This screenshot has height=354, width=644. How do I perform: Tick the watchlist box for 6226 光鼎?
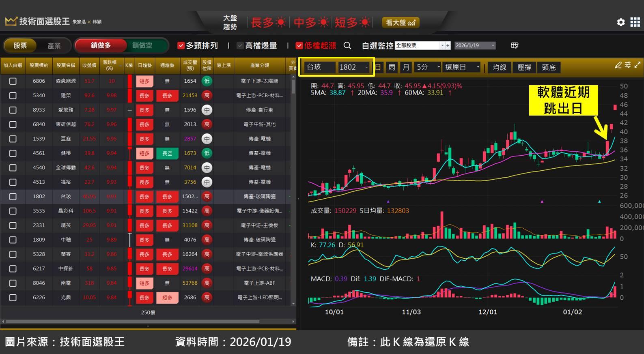13,298
